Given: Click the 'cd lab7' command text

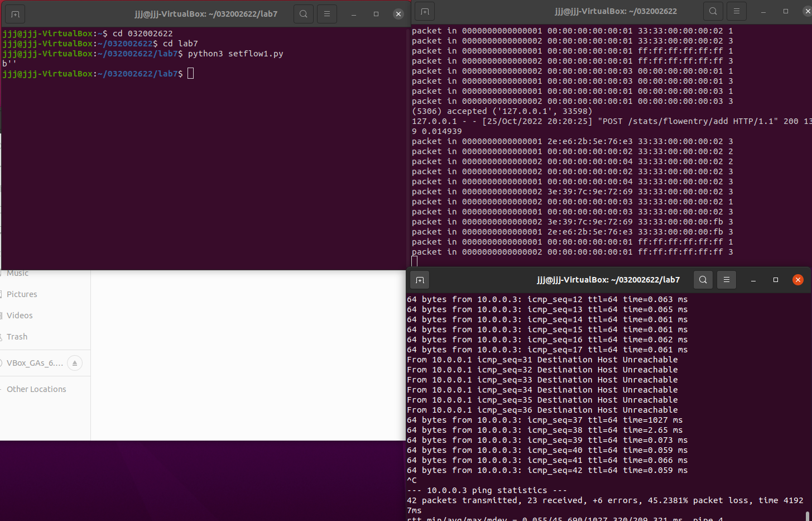Looking at the screenshot, I should (x=180, y=44).
